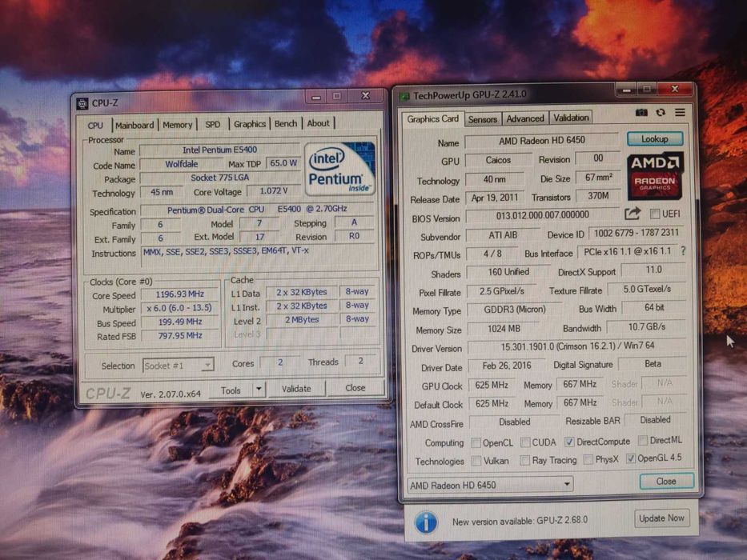Click the Release Date value Apr 19, 2011
Image resolution: width=747 pixels, height=560 pixels.
pos(494,198)
